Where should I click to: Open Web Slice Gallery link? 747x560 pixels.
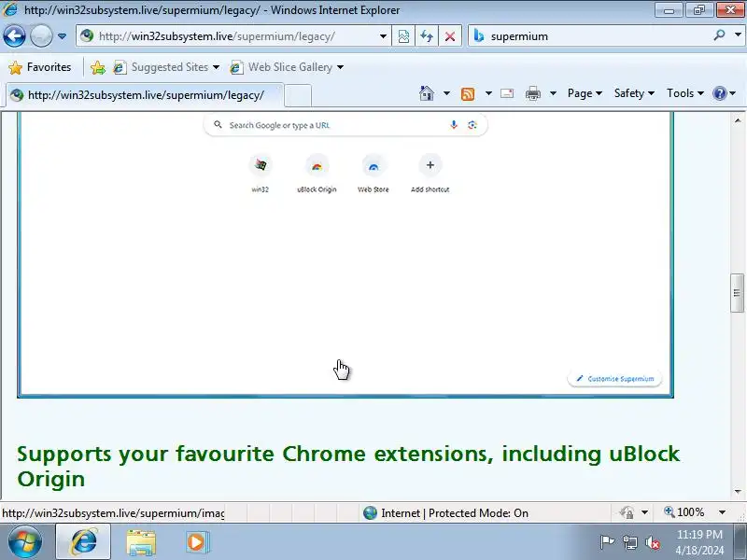[x=287, y=67]
